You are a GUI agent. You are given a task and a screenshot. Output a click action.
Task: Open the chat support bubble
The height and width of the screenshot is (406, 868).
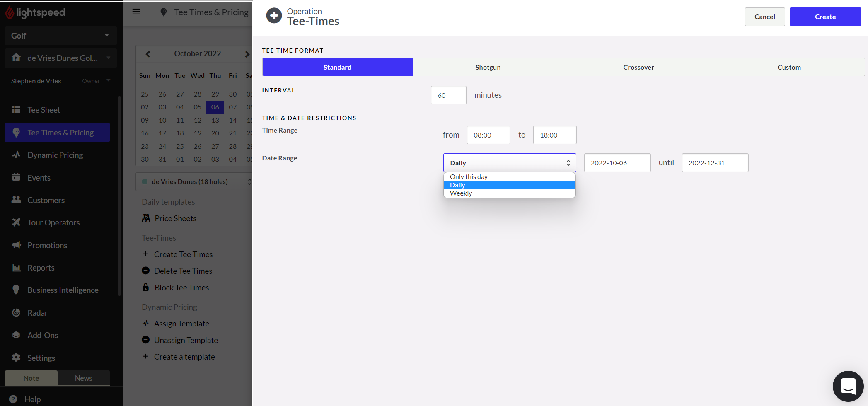(x=848, y=386)
